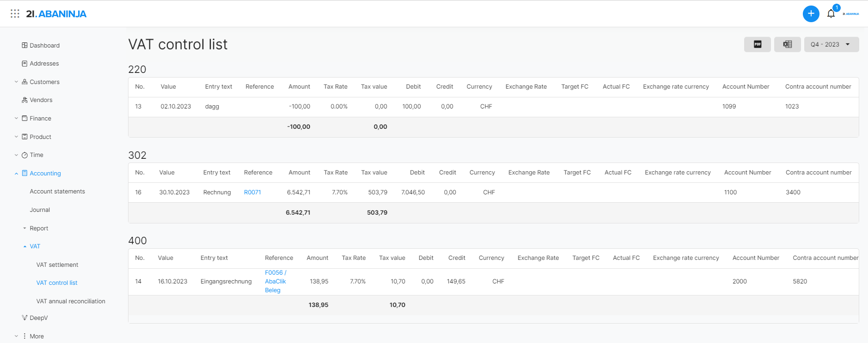Open the Q4 - 2023 period dropdown
Screen dimensions: 868x343
[x=831, y=44]
